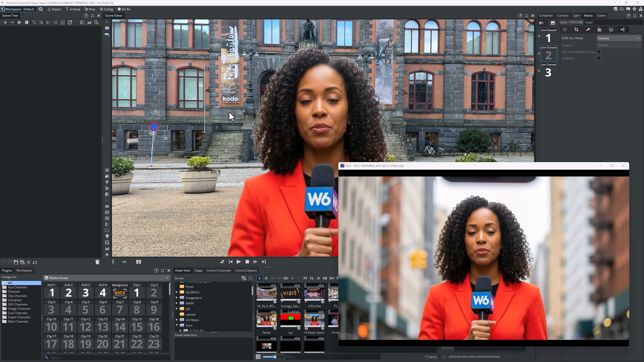Toggle the FF filter in Asset View
Image resolution: width=644 pixels, height=362 pixels.
click(x=305, y=278)
